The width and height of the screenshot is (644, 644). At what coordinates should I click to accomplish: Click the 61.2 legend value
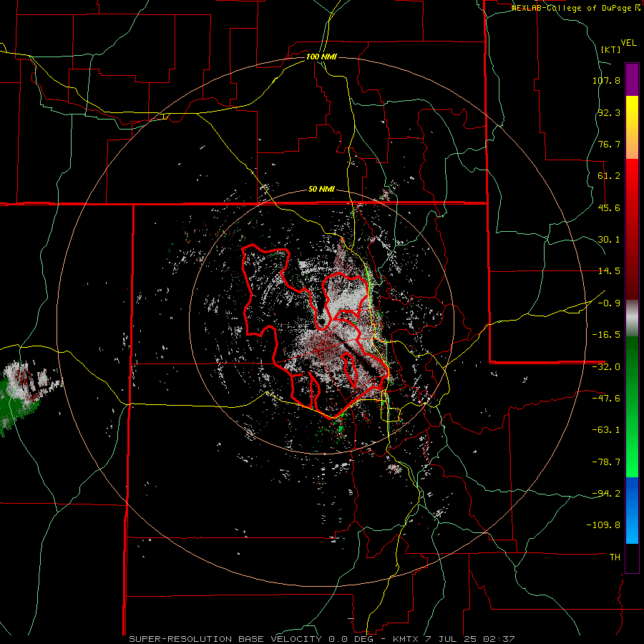[609, 176]
